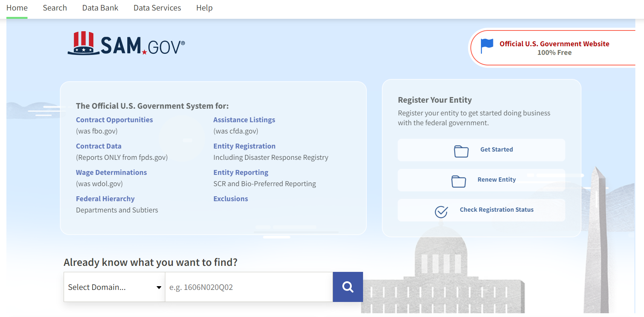Click the '100% Free' text
The width and height of the screenshot is (644, 317).
[x=554, y=53]
